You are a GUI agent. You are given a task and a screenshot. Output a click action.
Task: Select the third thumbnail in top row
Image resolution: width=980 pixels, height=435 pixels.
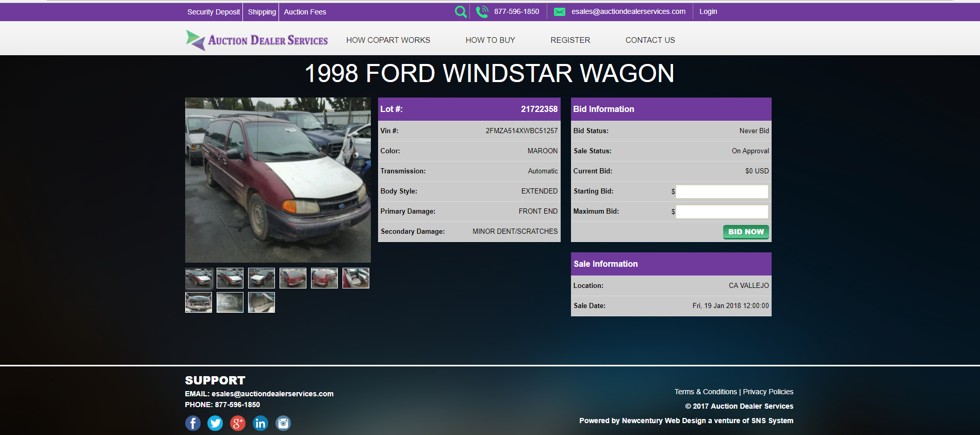click(x=262, y=278)
